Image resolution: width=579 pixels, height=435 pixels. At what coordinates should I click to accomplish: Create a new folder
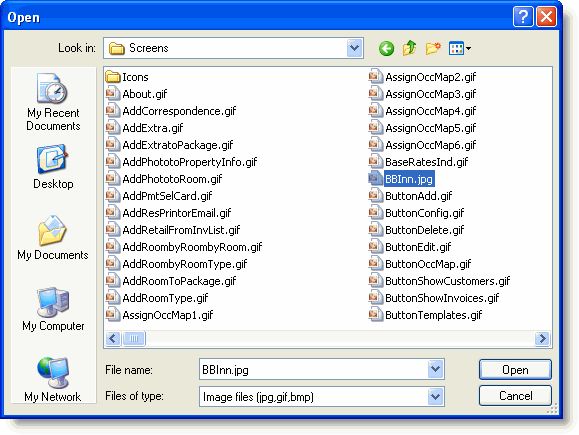(x=433, y=48)
